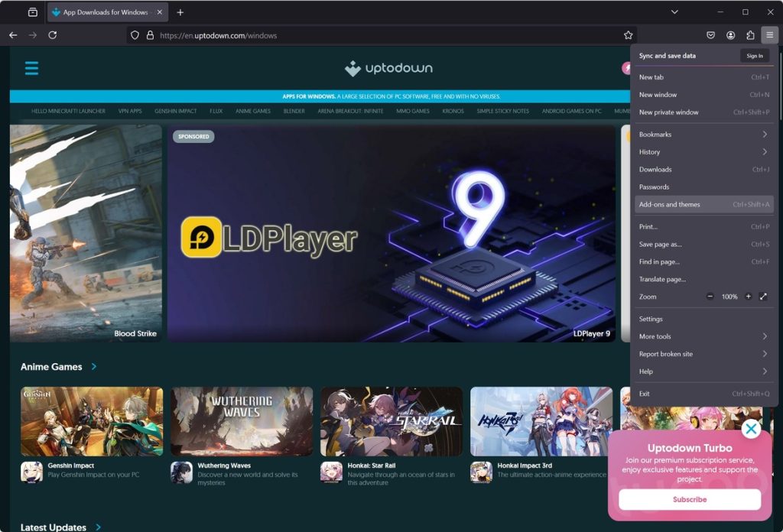Expand Anime Games section arrow
The width and height of the screenshot is (783, 532).
pos(94,367)
